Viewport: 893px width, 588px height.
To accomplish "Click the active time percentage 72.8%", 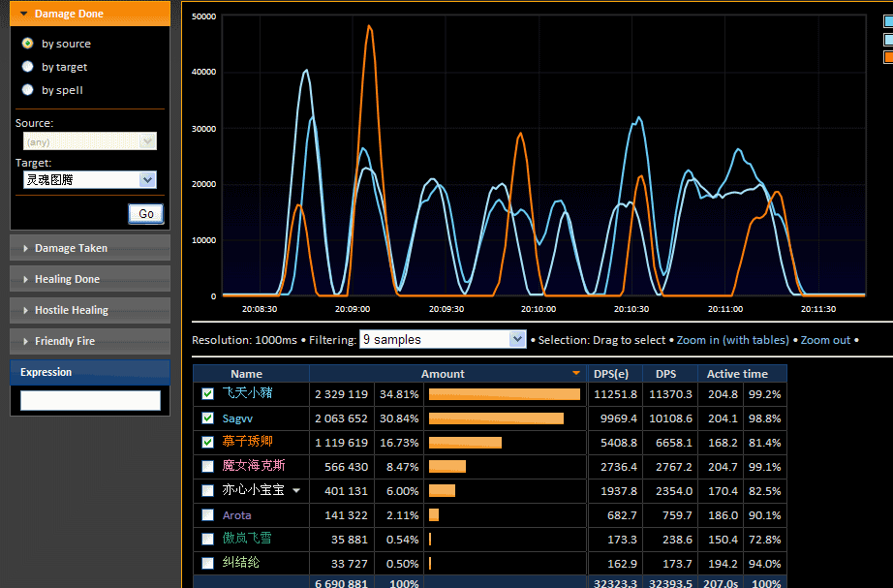I will [765, 540].
